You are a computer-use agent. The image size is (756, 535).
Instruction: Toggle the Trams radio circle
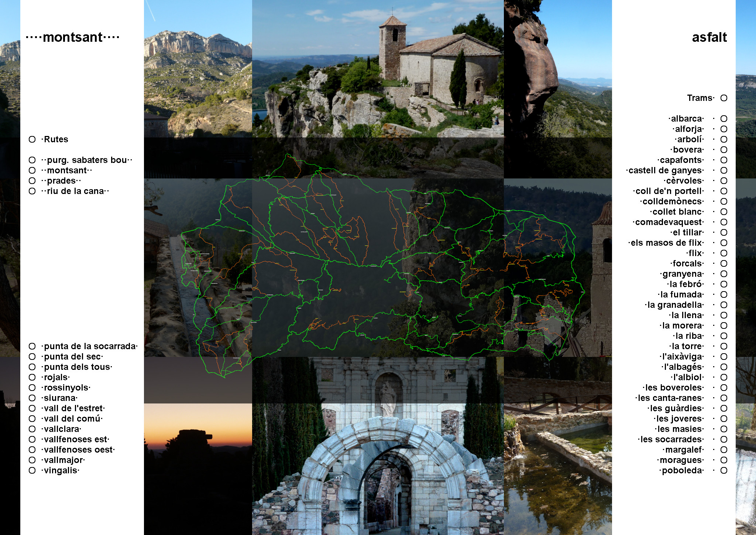point(724,98)
